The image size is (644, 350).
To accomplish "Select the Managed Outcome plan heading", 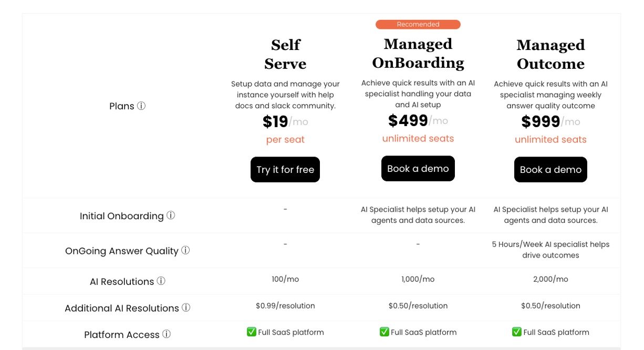I will click(550, 54).
